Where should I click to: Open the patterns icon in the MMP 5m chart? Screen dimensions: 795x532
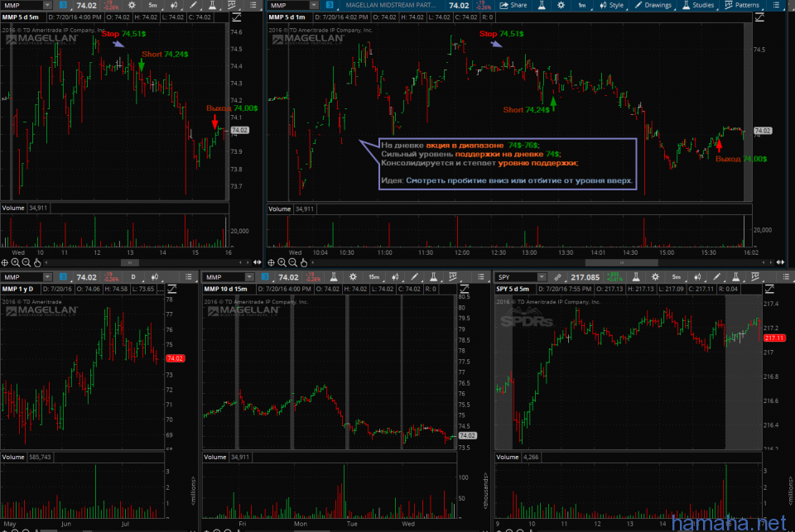(232, 5)
